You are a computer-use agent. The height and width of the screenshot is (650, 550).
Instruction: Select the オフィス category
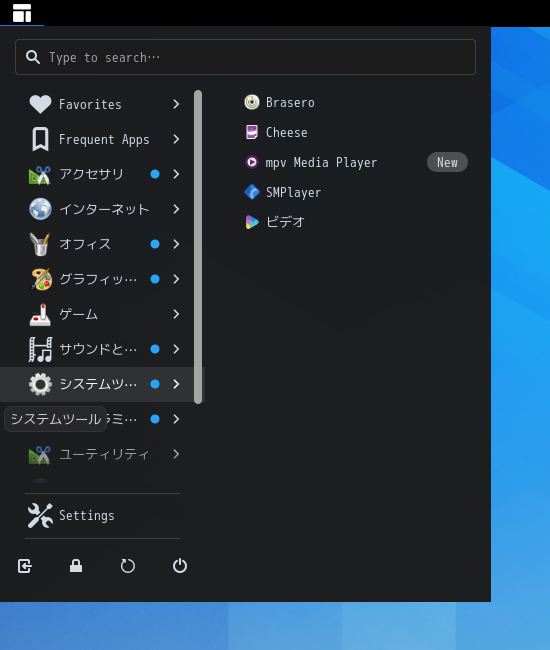click(104, 244)
